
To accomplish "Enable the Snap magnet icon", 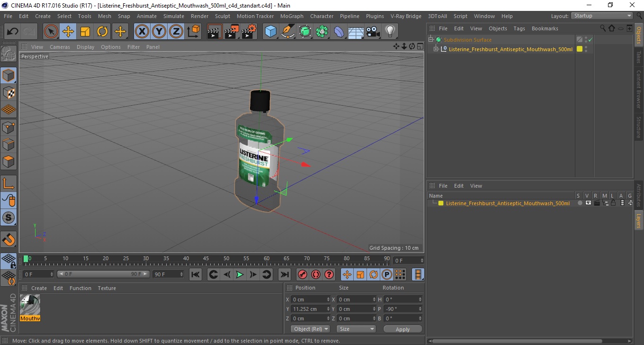I will [9, 239].
